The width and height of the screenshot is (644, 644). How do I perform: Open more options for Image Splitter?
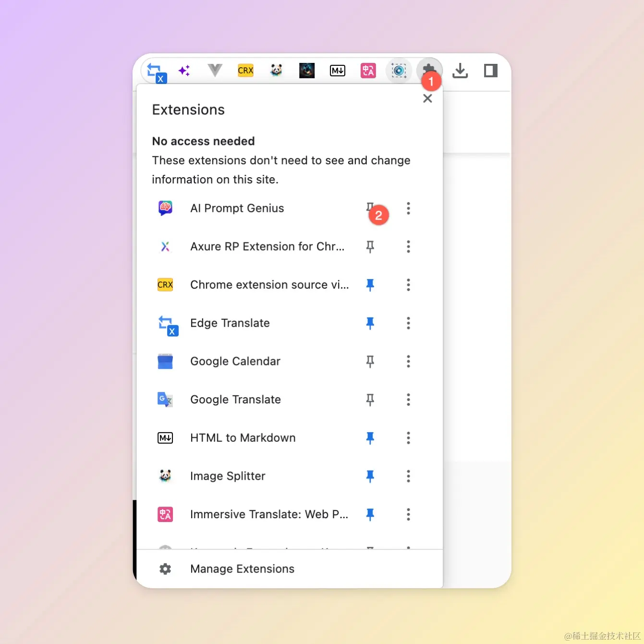click(x=408, y=476)
